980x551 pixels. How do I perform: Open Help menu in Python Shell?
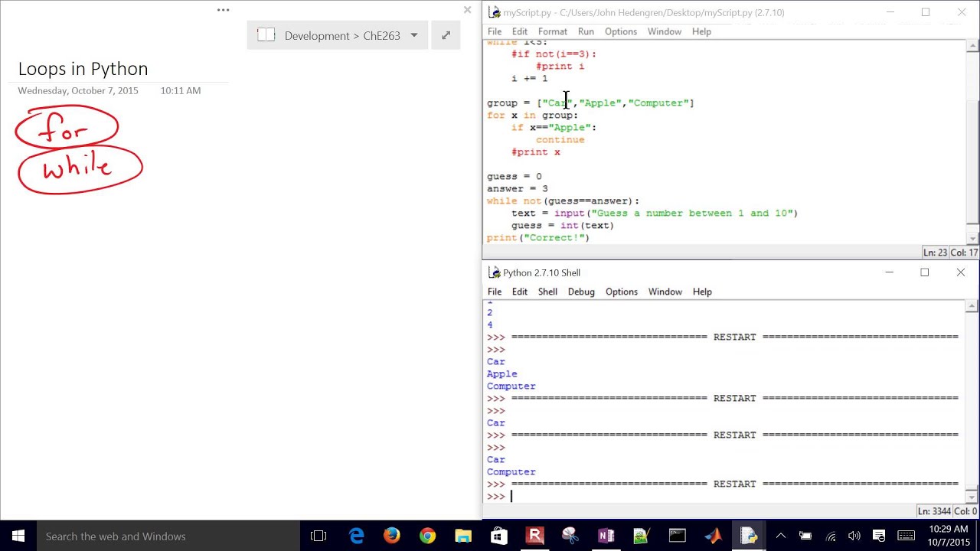pos(702,292)
